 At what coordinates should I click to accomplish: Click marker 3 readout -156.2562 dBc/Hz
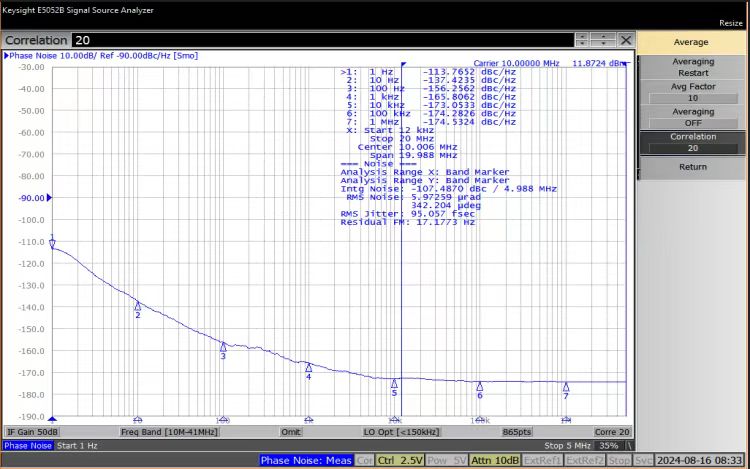469,88
